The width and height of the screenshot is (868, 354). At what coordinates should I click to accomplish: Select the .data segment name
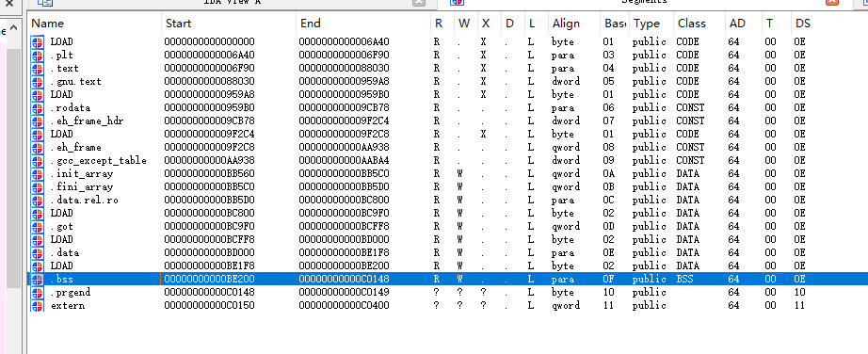(65, 252)
